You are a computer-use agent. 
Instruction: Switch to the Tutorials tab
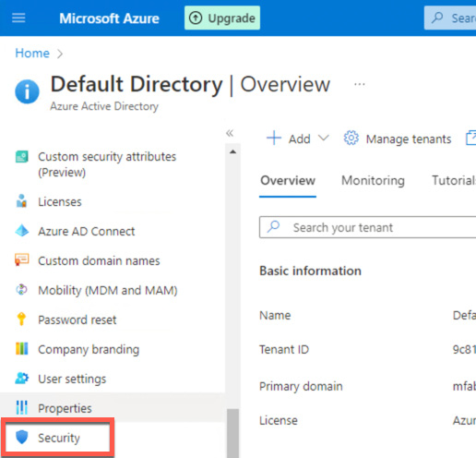pos(454,181)
